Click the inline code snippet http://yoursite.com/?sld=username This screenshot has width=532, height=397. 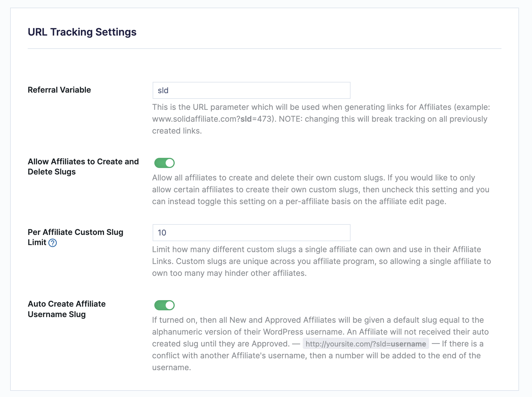pos(365,344)
